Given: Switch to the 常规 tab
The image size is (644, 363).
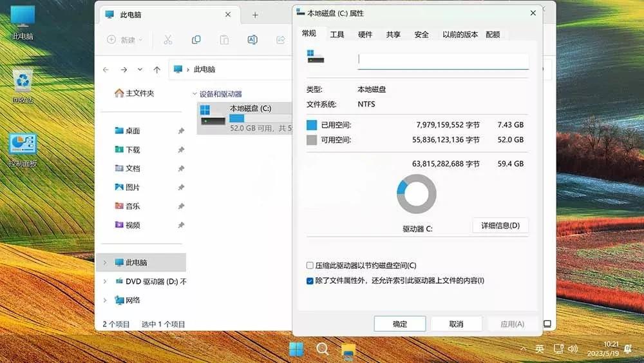Looking at the screenshot, I should (309, 34).
